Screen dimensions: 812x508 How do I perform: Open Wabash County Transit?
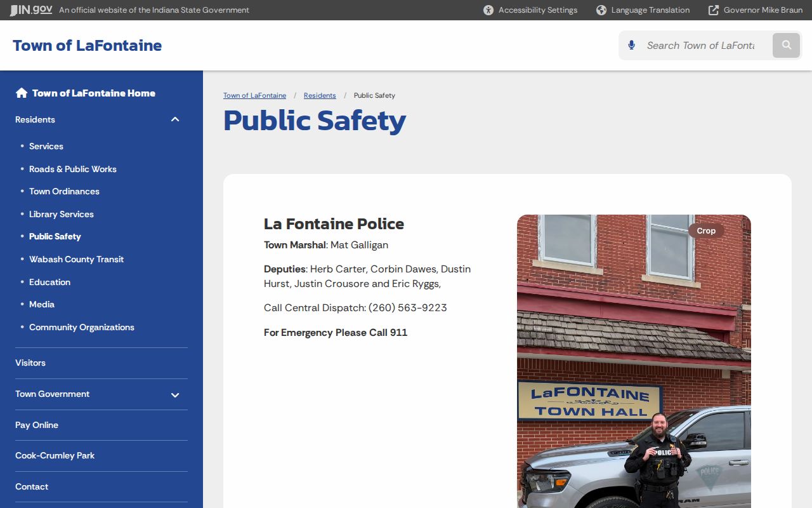coord(76,259)
